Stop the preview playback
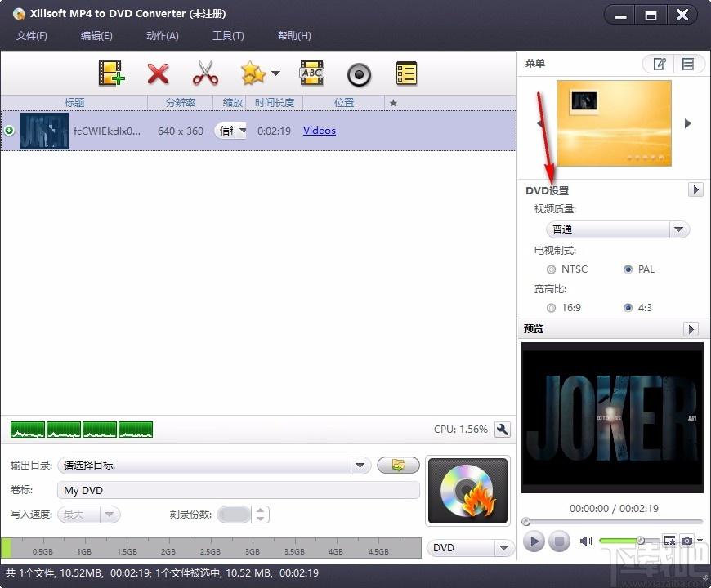The image size is (711, 588). [x=559, y=541]
